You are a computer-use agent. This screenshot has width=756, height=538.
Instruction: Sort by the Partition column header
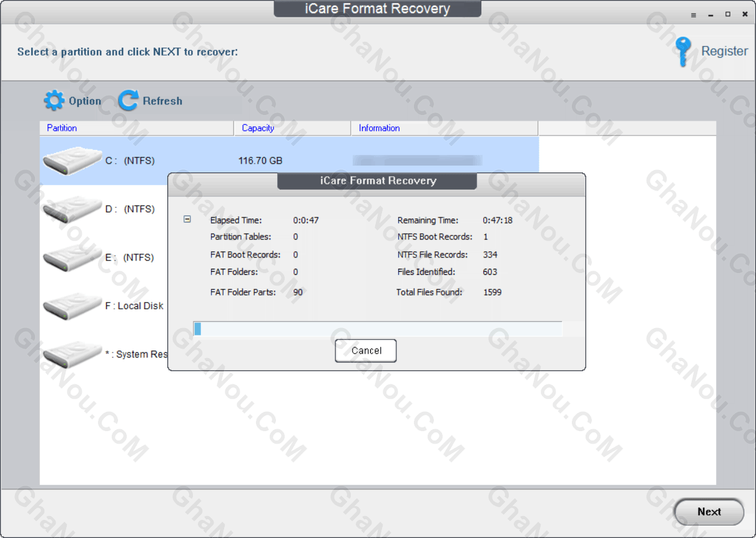point(137,128)
